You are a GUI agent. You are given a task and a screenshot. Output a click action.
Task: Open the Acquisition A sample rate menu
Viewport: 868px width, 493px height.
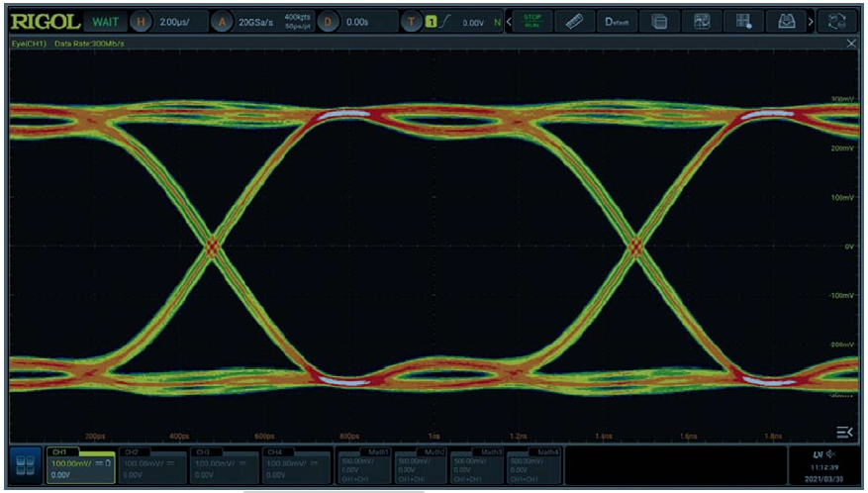[223, 21]
